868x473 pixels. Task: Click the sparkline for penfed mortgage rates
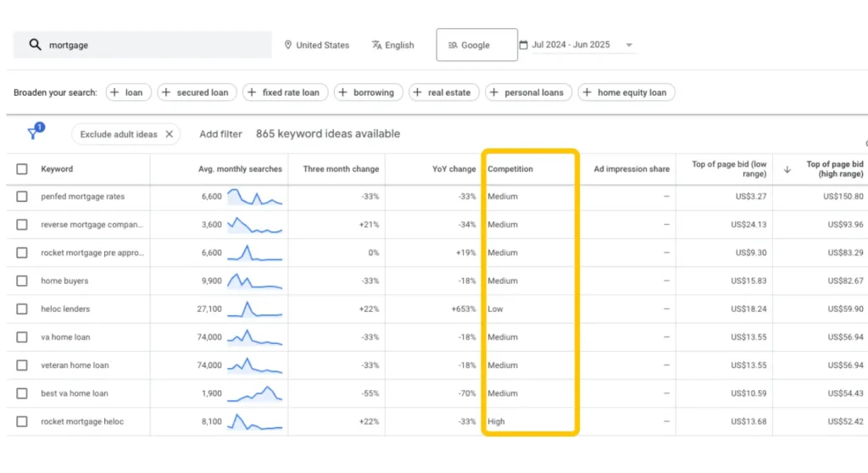[254, 197]
